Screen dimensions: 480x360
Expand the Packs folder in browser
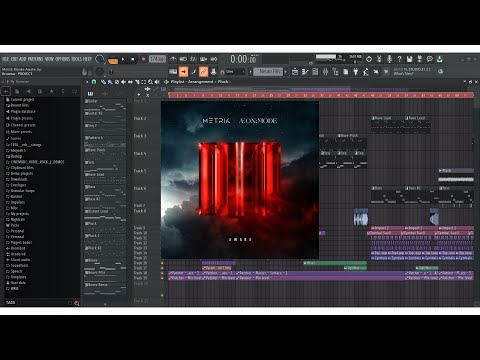pyautogui.click(x=13, y=225)
